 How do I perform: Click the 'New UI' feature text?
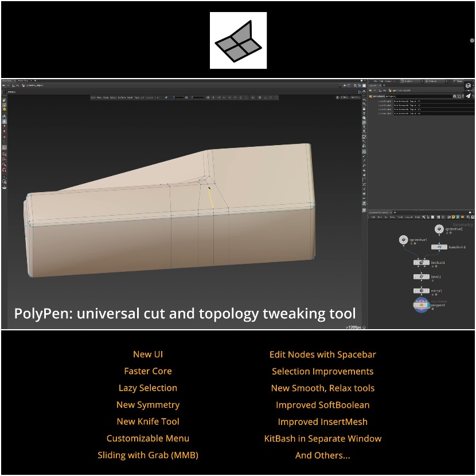(148, 354)
